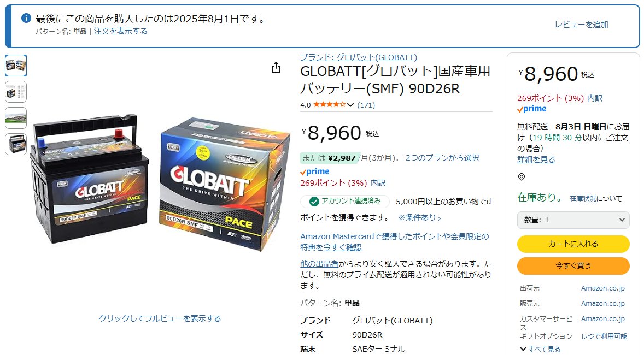
Task: Click the 'カートに入れる' button
Action: pos(573,244)
